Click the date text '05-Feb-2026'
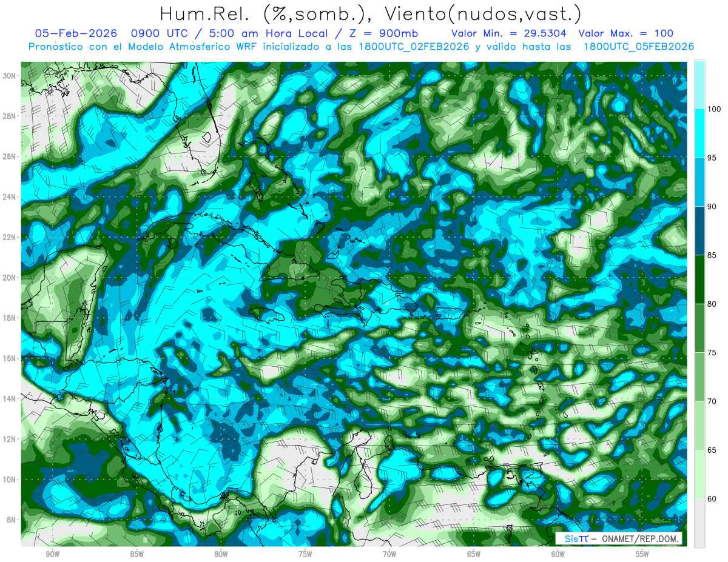Viewport: 728px width, 562px height. 75,33
